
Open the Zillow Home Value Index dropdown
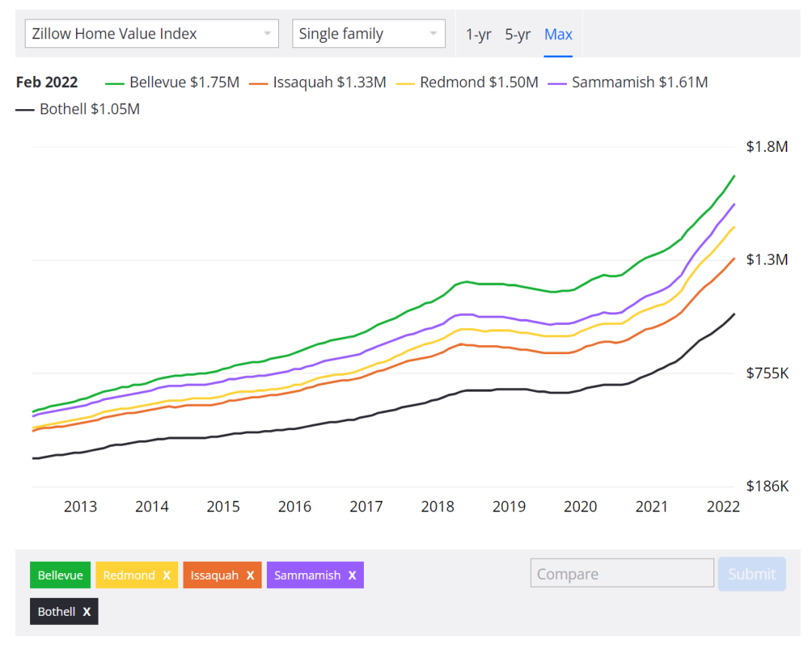tap(152, 34)
